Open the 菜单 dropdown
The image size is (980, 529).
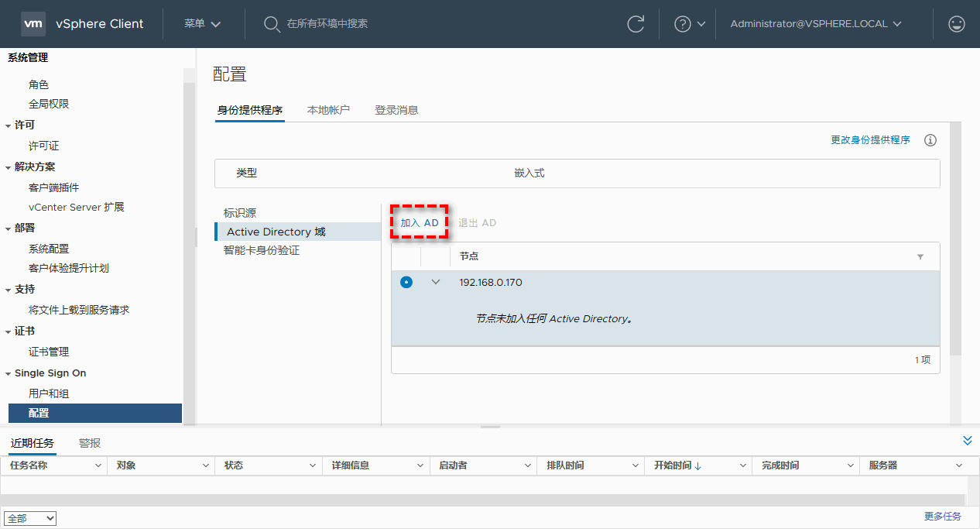click(x=203, y=24)
